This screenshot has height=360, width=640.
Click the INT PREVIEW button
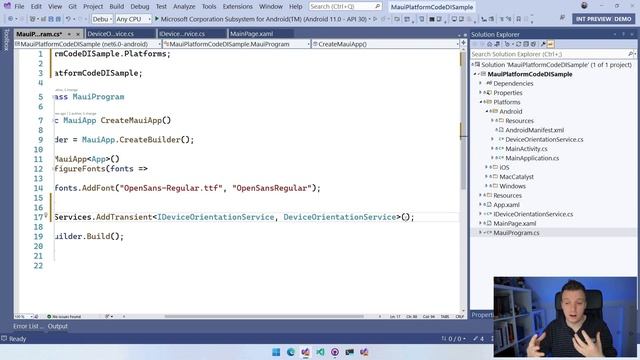tap(593, 19)
